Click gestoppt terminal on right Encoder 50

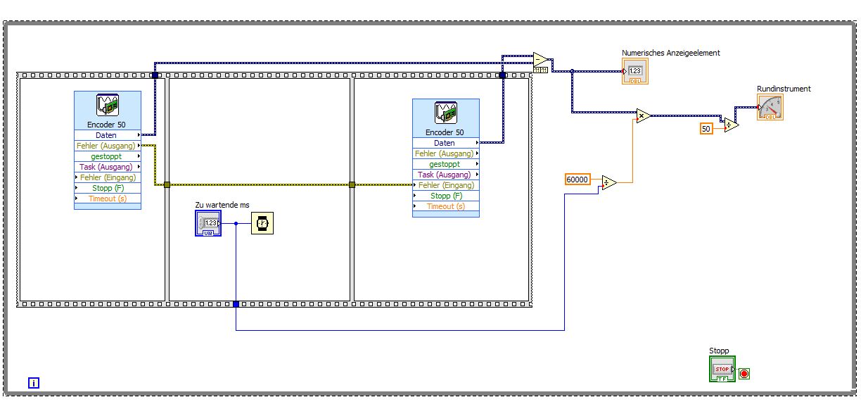[446, 164]
